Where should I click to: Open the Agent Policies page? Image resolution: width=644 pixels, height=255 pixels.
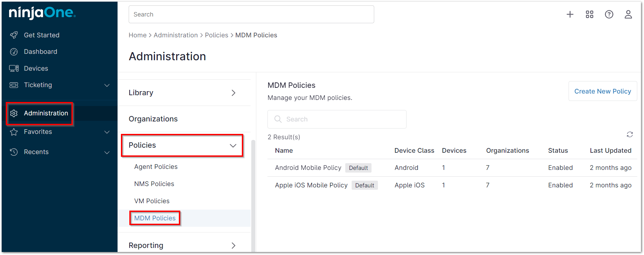click(156, 167)
